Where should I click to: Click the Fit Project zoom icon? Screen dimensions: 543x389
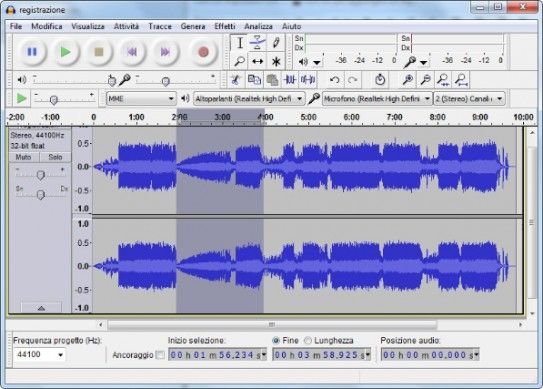tap(462, 80)
